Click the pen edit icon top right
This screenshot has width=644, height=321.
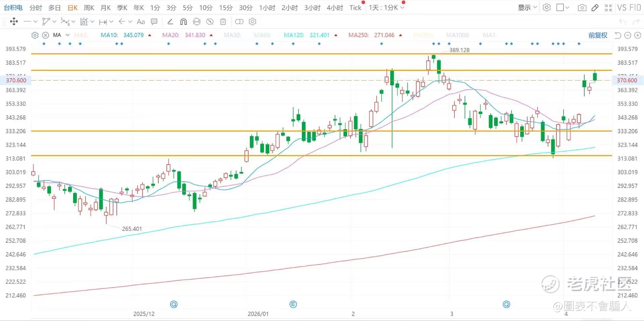(595, 8)
